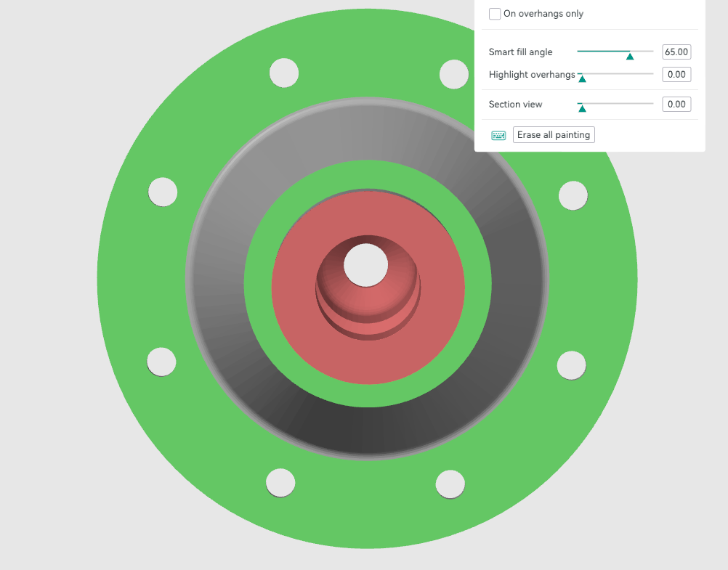Edit the Highlight overhangs value field
Screen dimensions: 728x570
tap(676, 74)
